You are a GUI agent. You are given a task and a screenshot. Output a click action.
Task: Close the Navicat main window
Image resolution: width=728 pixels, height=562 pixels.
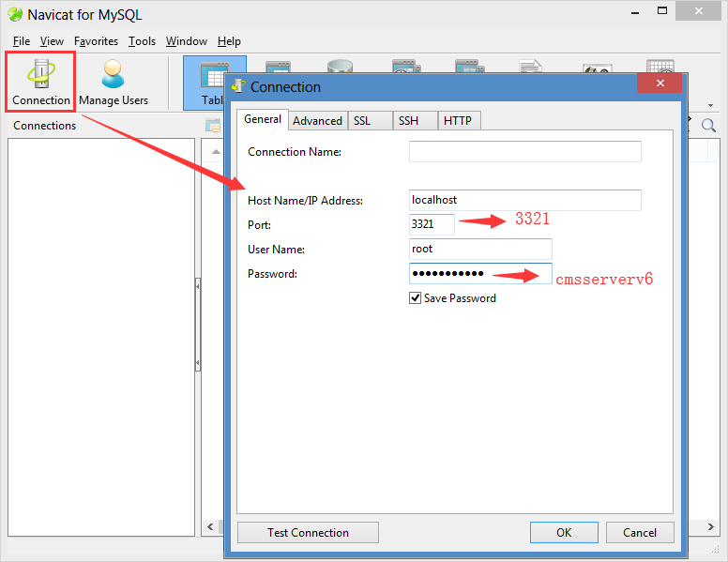(698, 10)
